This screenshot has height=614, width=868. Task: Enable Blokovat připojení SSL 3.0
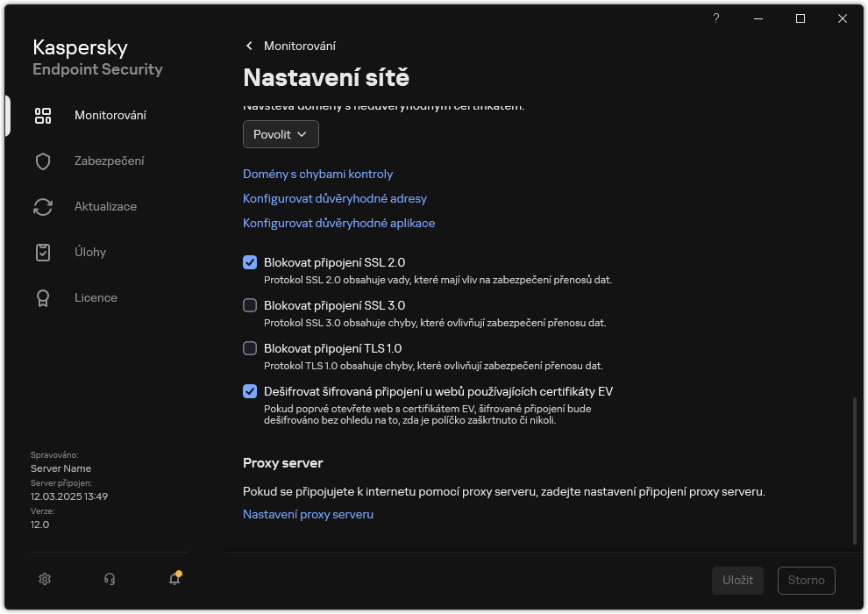tap(250, 304)
